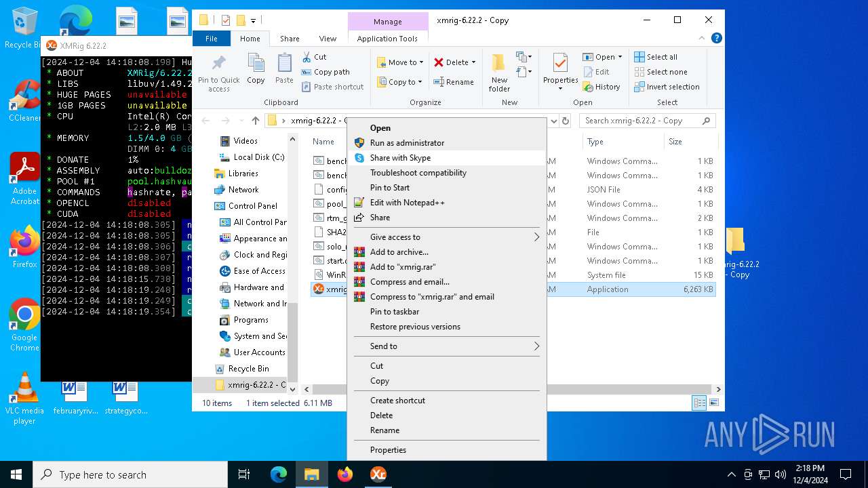
Task: Select Share with Skype menu entry
Action: pos(447,158)
